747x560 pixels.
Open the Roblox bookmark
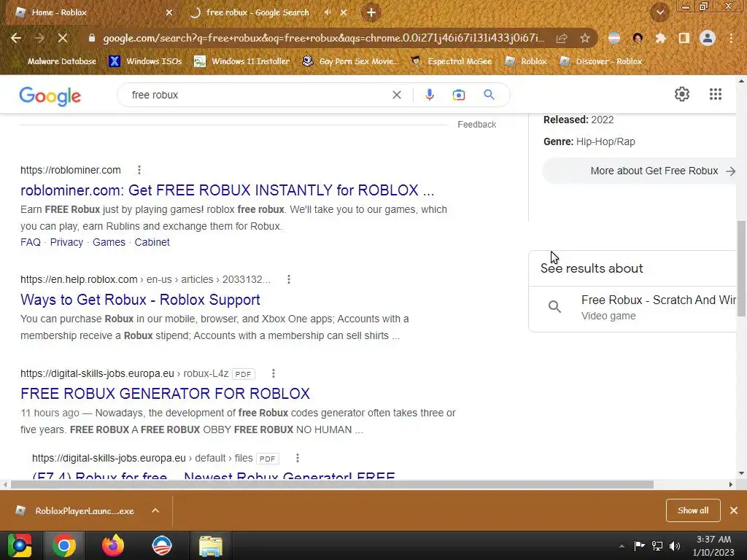(x=526, y=61)
